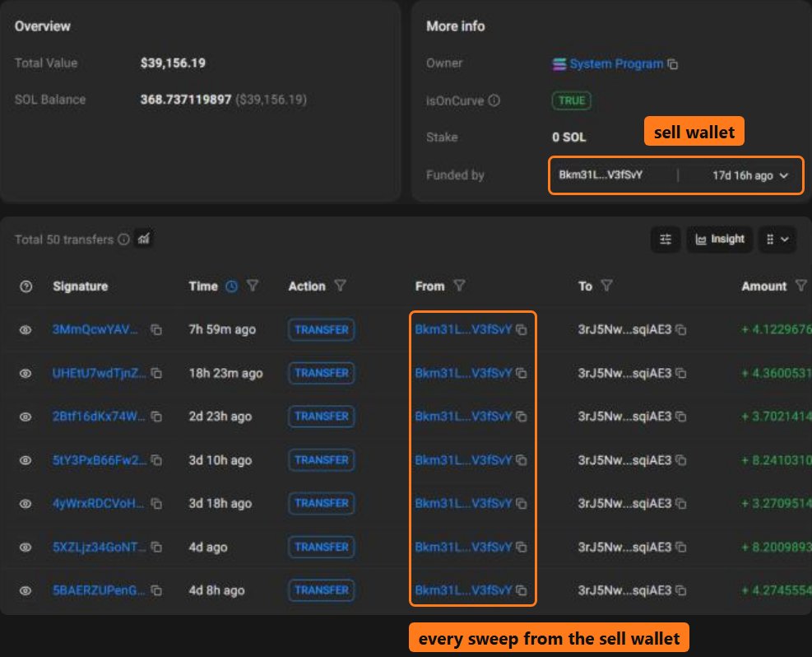Toggle eye icon for 3MmQcwYAV transaction
Viewport: 812px width, 657px height.
coord(26,330)
